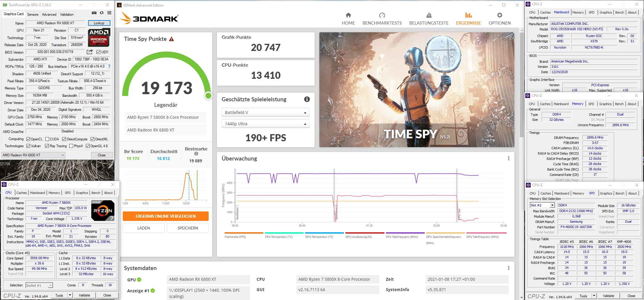Click Validate in CPU-Z processor window

click(84, 295)
